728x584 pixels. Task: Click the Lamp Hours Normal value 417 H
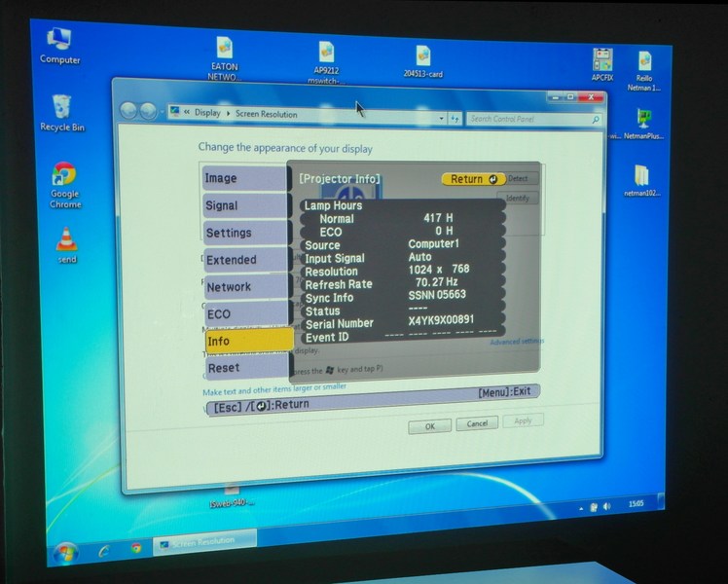tap(438, 218)
